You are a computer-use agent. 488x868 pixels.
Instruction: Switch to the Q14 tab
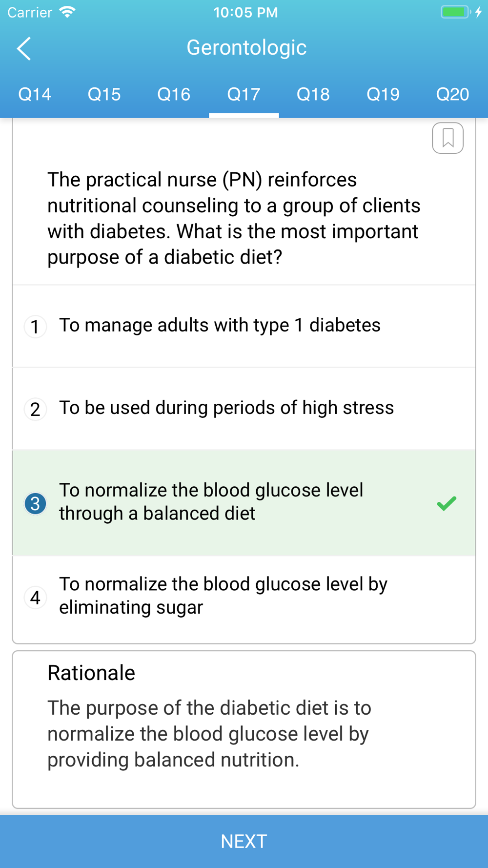click(35, 94)
